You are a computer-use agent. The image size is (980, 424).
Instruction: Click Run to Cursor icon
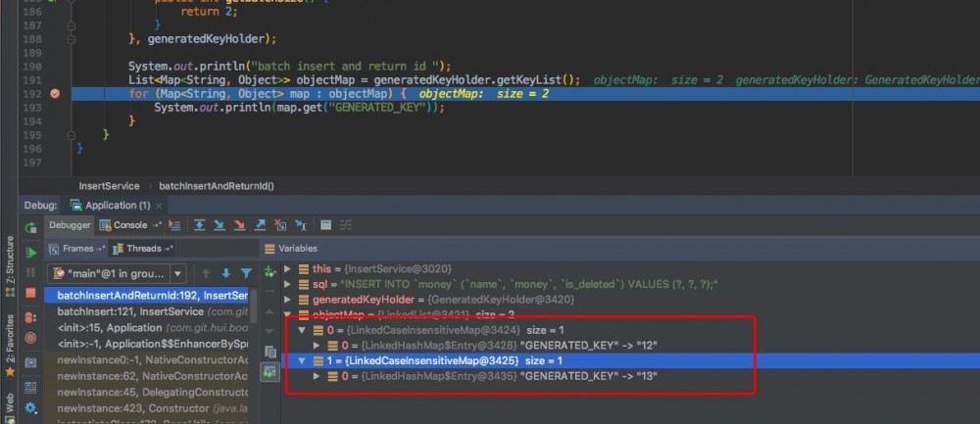pyautogui.click(x=301, y=225)
